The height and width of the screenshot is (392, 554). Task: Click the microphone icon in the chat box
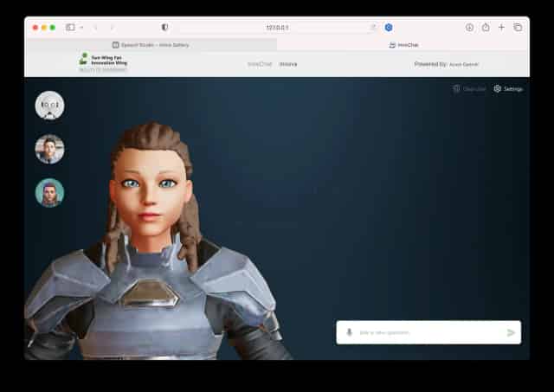(x=350, y=332)
